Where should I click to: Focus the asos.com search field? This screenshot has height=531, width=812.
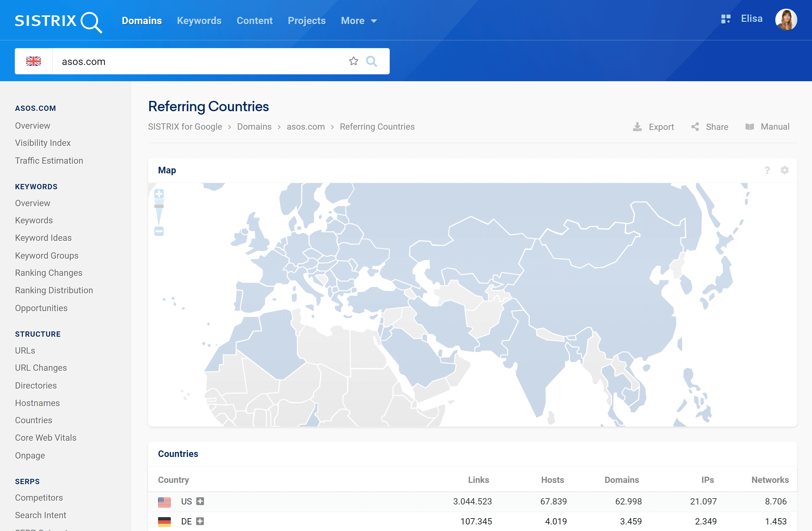point(201,62)
